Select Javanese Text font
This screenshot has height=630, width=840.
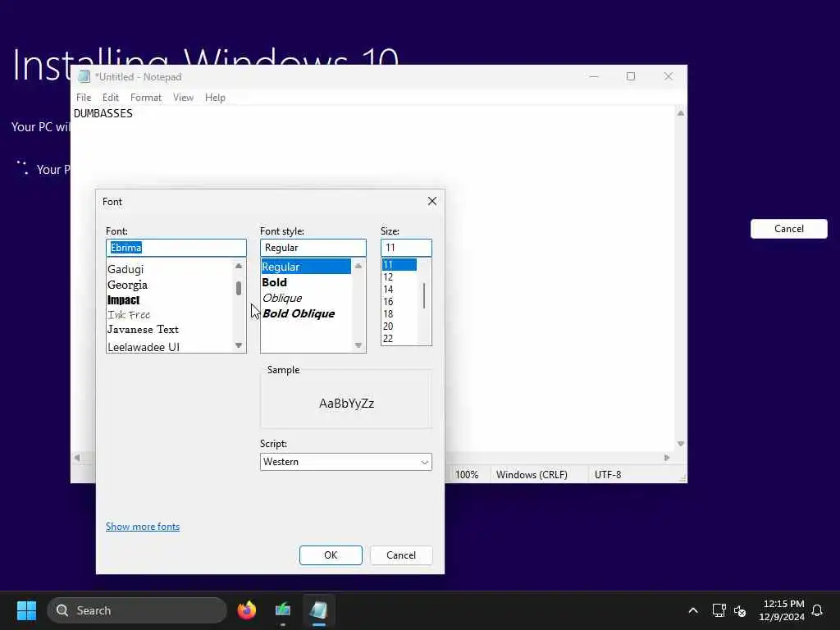143,330
